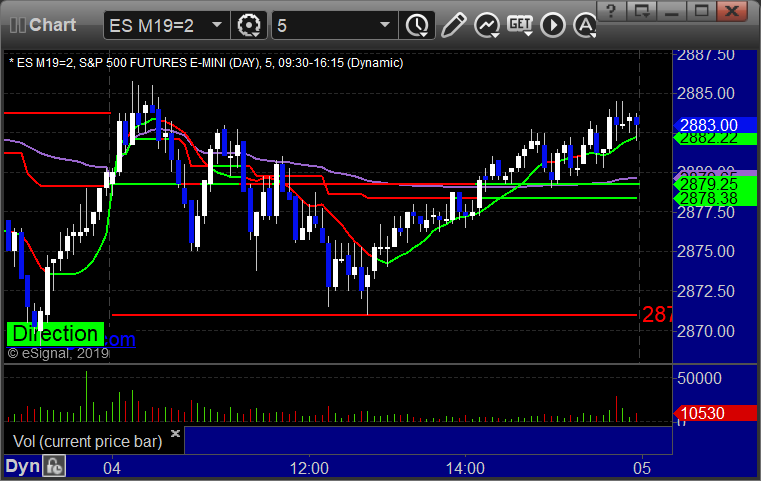Click the Chart title label
The width and height of the screenshot is (761, 481).
click(52, 25)
